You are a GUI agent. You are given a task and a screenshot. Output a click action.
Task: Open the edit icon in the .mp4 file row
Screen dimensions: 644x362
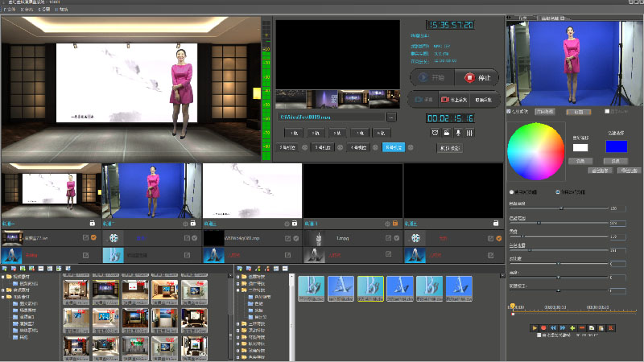coord(287,238)
